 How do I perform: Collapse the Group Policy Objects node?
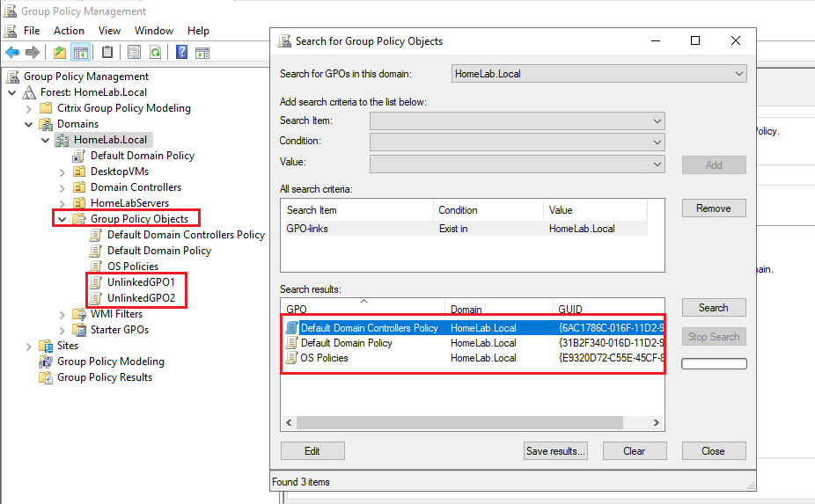(x=62, y=220)
